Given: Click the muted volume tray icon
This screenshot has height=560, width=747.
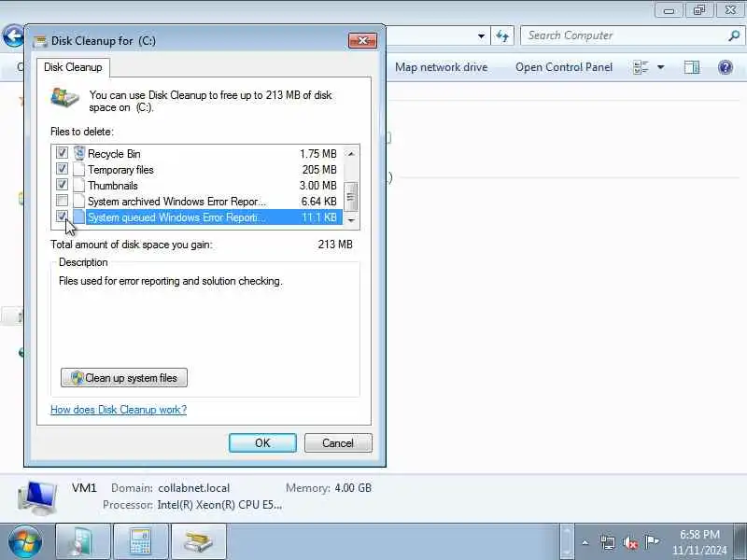Looking at the screenshot, I should click(630, 542).
